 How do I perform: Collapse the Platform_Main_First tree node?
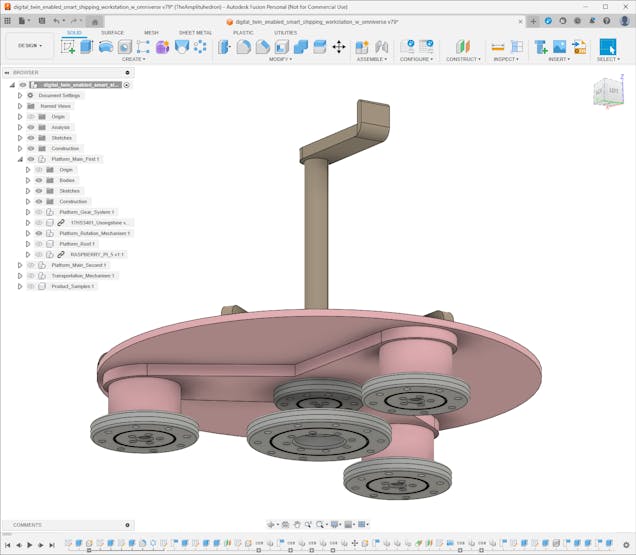coord(19,159)
